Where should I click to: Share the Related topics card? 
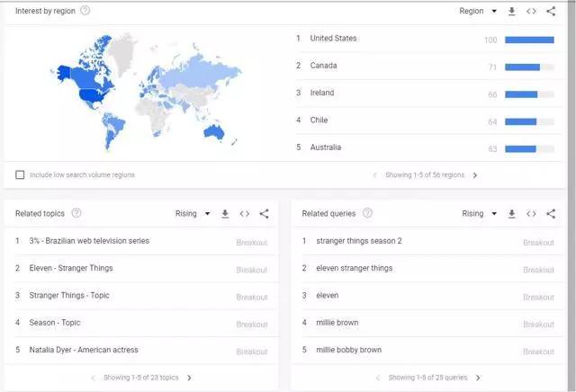[x=264, y=214]
